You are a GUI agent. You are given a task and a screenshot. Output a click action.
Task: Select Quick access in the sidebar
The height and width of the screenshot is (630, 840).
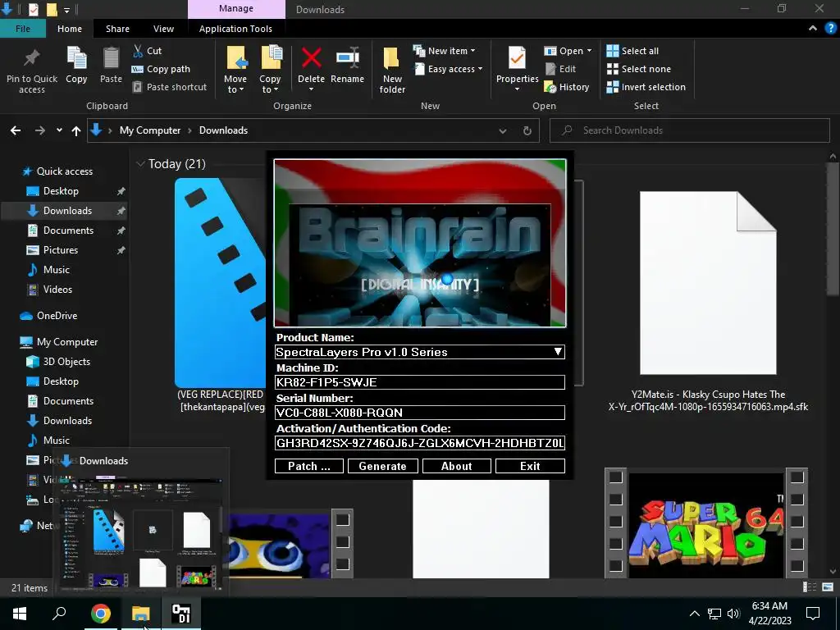click(64, 171)
